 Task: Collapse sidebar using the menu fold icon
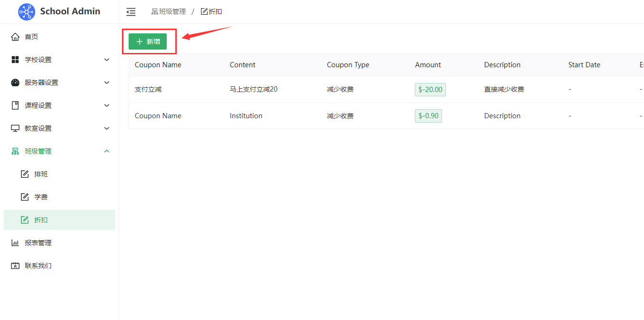131,12
